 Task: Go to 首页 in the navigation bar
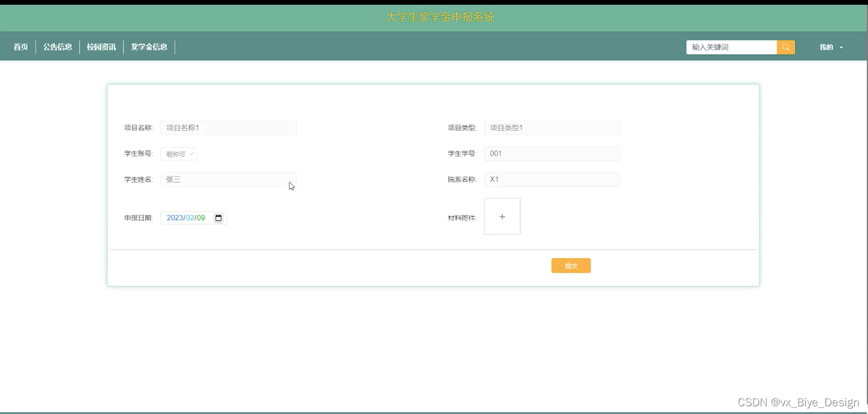click(x=21, y=47)
